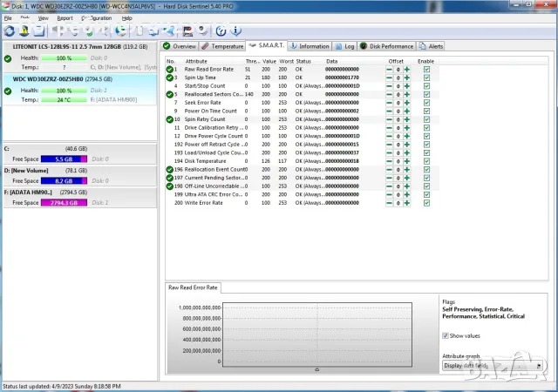Sort by the Worst column header
Viewport: 558px width, 392px height.
coord(287,61)
